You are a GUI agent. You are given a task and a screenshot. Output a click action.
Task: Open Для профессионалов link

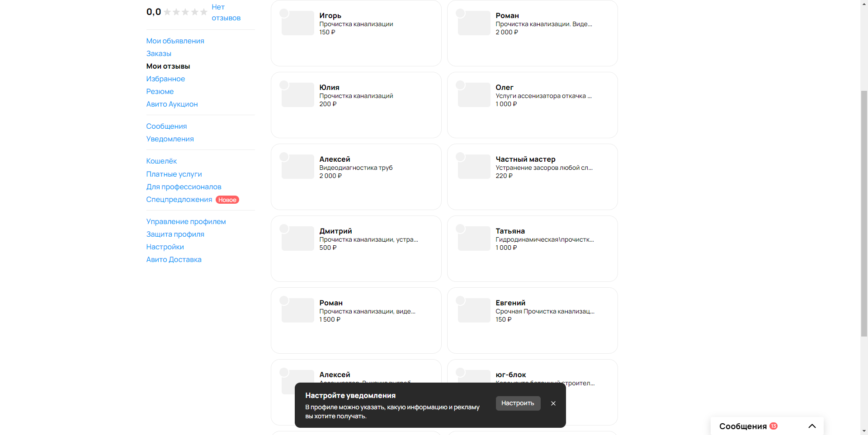[184, 187]
